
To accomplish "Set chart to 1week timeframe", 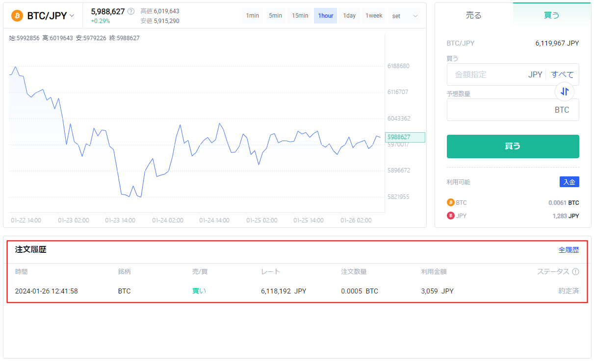I will (374, 16).
